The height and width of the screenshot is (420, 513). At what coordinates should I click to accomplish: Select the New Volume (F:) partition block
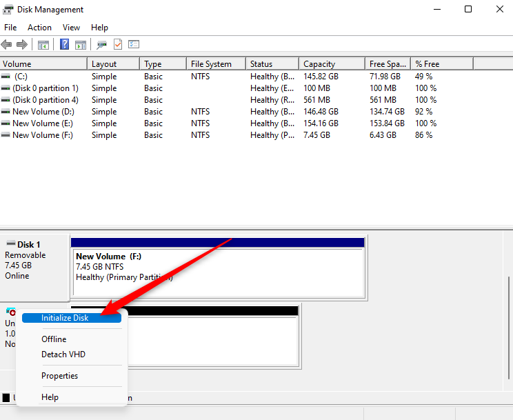(218, 268)
